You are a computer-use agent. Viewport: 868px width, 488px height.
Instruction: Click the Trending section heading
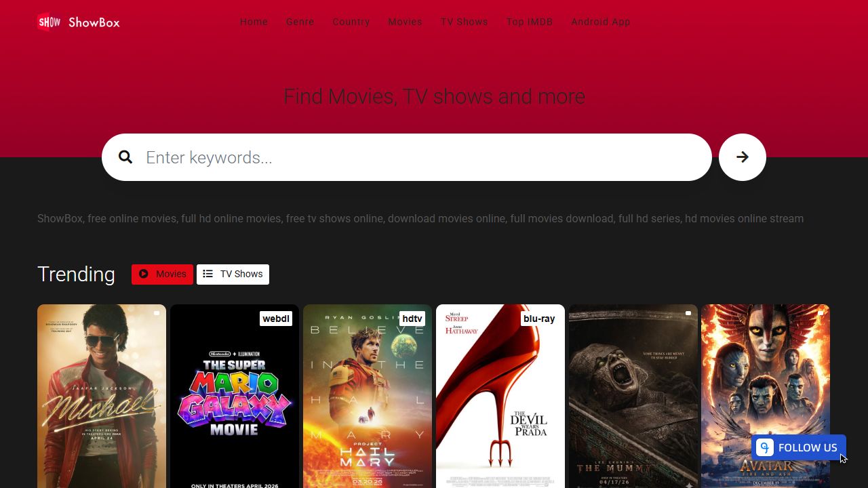76,274
